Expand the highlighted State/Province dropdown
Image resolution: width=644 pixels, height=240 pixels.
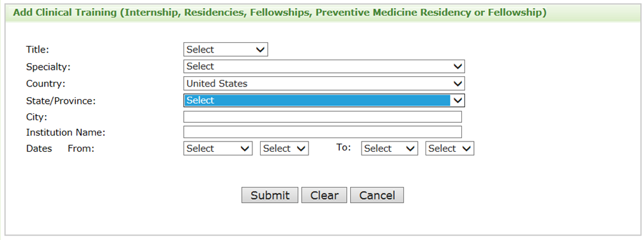click(x=324, y=100)
